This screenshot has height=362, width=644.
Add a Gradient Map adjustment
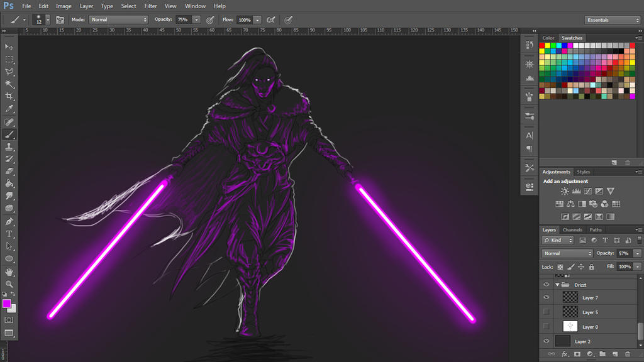(610, 217)
